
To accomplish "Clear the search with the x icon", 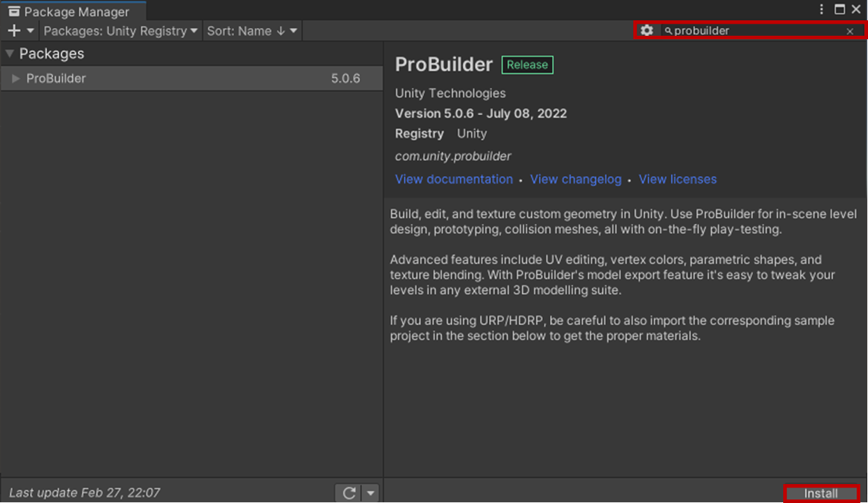I will click(850, 32).
